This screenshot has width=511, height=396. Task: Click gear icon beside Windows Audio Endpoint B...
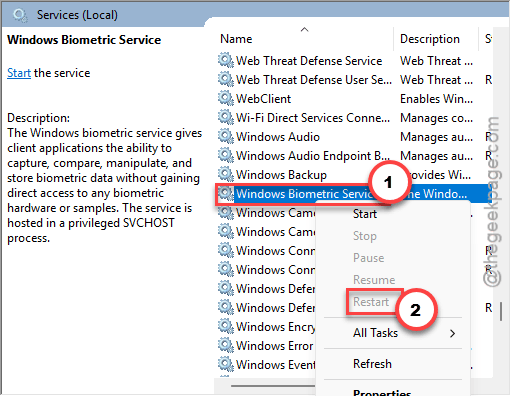(226, 155)
